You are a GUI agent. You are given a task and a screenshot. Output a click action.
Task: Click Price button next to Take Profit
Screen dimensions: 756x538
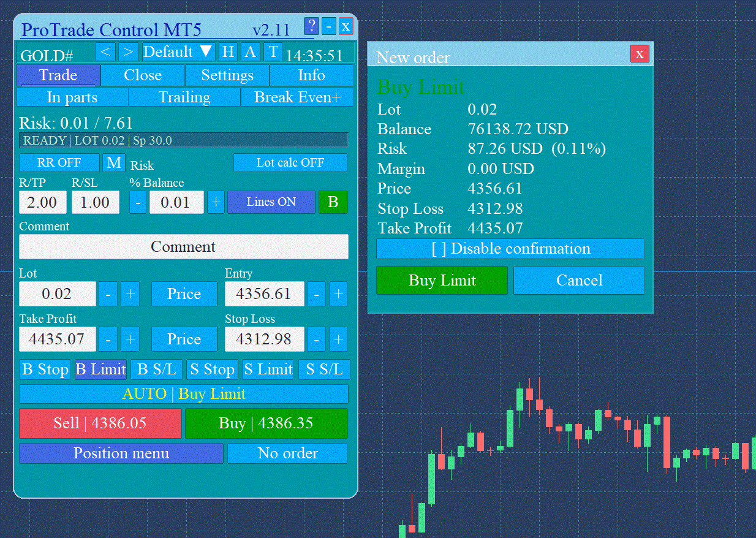(184, 339)
